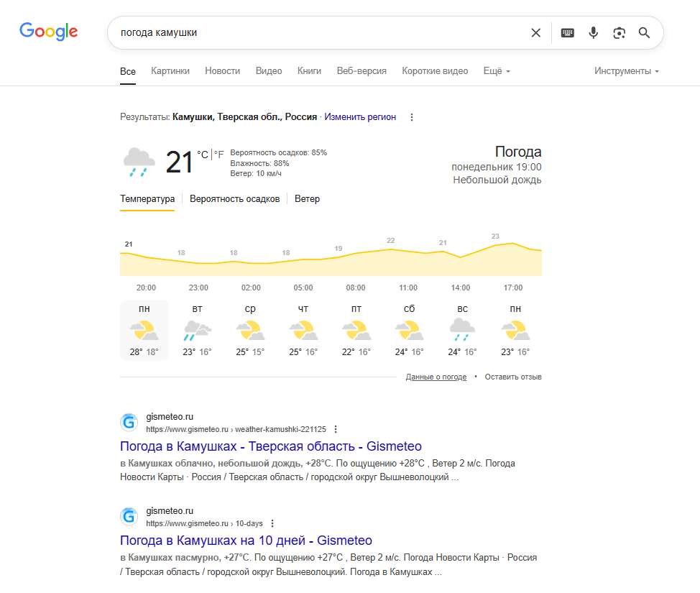Open three-dot menu for weather-kamushki result
This screenshot has height=593, width=700.
pyautogui.click(x=336, y=429)
